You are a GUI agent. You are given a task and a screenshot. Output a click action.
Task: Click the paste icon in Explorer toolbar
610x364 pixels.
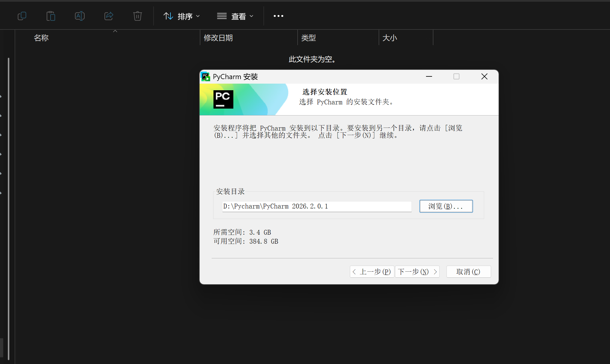(51, 16)
